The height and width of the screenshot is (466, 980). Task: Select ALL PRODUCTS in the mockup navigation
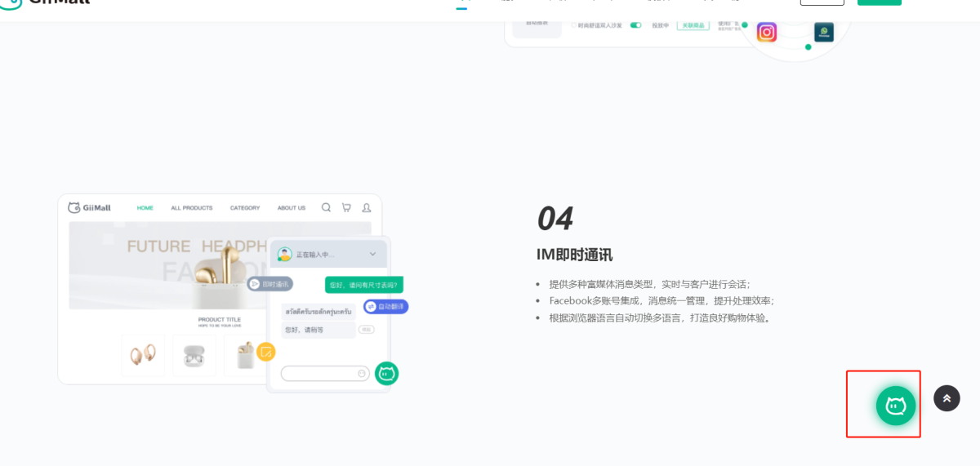tap(192, 208)
